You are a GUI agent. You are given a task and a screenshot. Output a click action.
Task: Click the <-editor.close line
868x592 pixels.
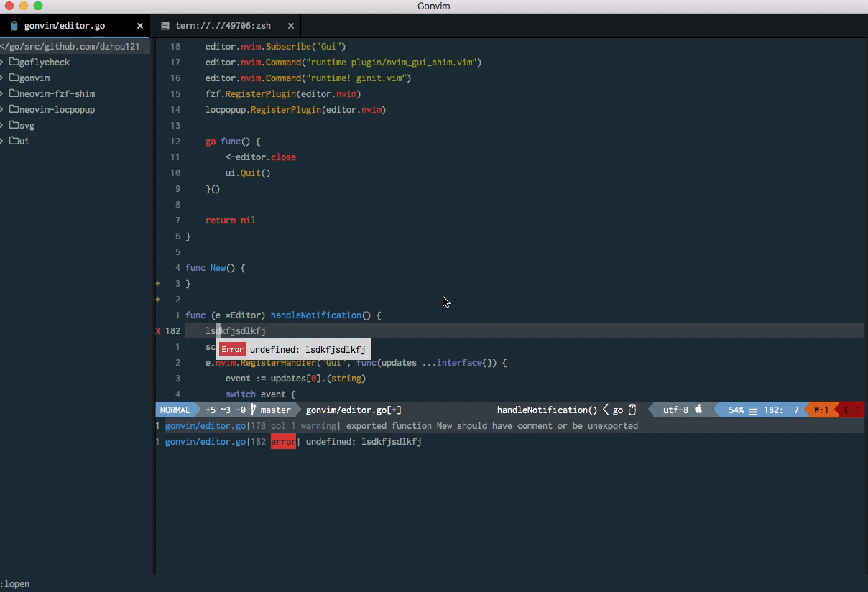tap(261, 157)
